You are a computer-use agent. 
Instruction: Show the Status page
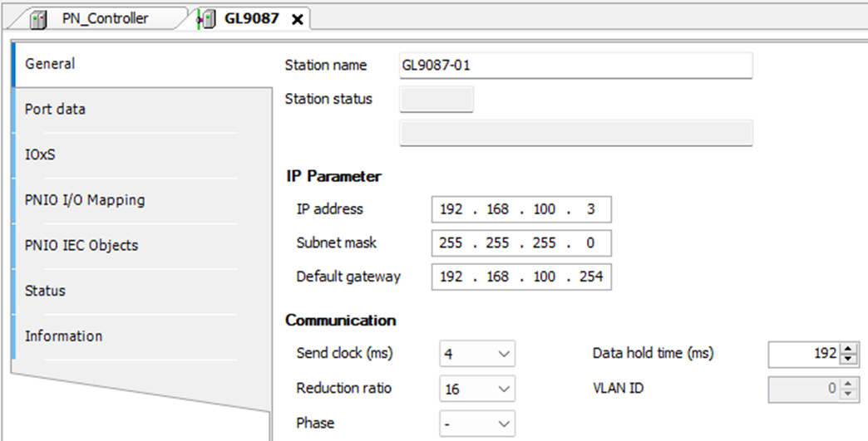pyautogui.click(x=45, y=291)
